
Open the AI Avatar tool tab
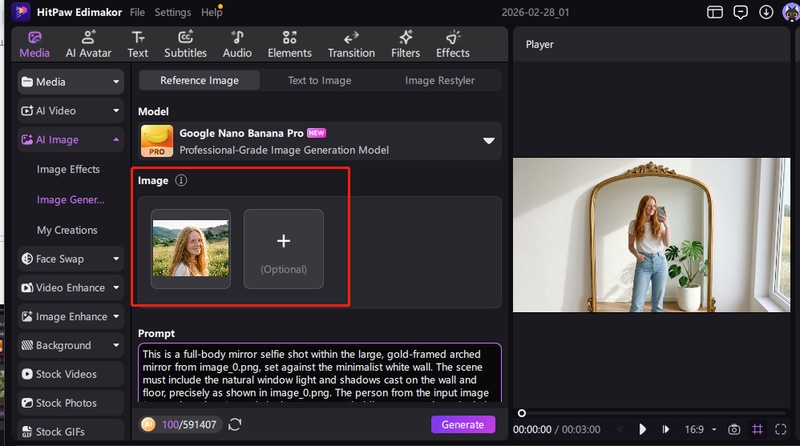coord(88,44)
